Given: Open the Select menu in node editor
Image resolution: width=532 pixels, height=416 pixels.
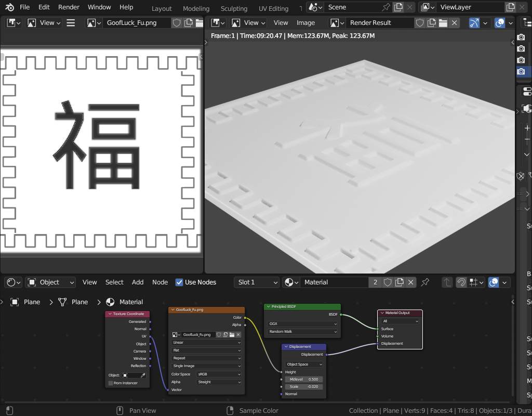Looking at the screenshot, I should point(114,282).
